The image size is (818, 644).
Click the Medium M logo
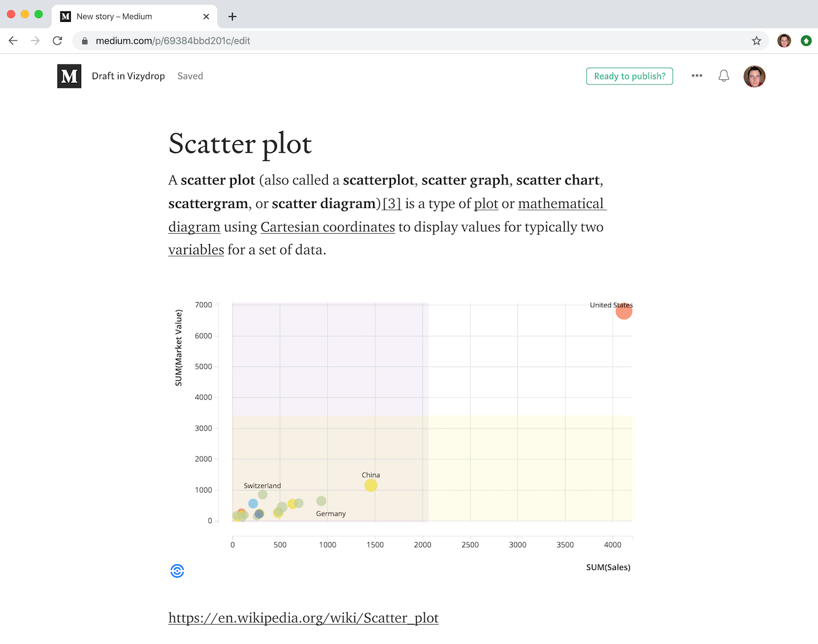[69, 76]
